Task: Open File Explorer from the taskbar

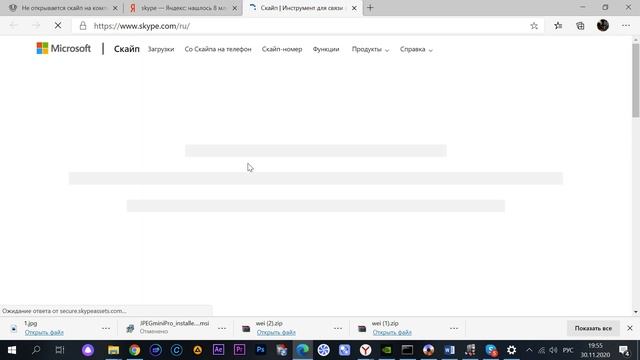Action: click(113, 350)
